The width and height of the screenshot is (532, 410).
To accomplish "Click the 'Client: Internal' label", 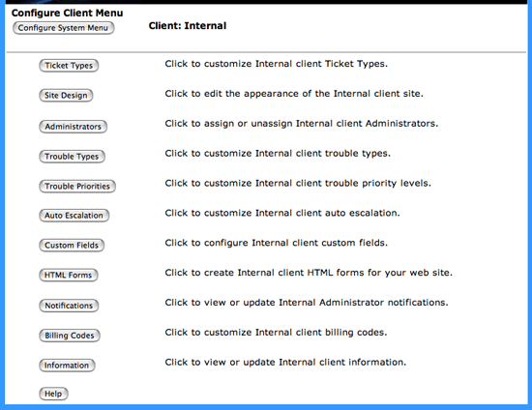I will coord(188,26).
